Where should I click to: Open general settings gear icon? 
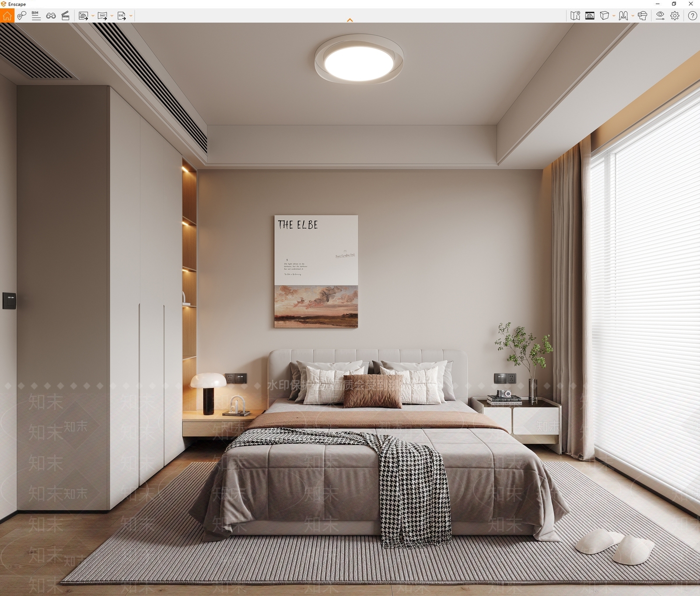click(x=675, y=16)
